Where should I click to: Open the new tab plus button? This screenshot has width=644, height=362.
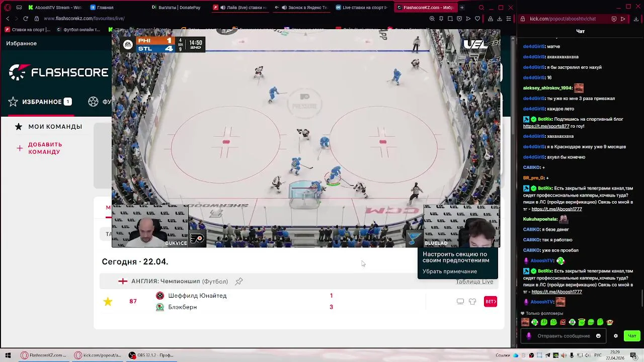click(x=462, y=8)
